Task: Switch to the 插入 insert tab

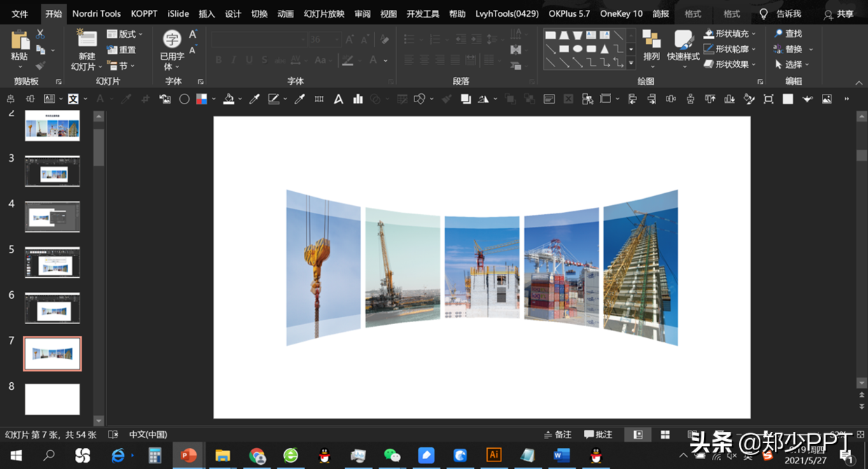Action: click(206, 13)
